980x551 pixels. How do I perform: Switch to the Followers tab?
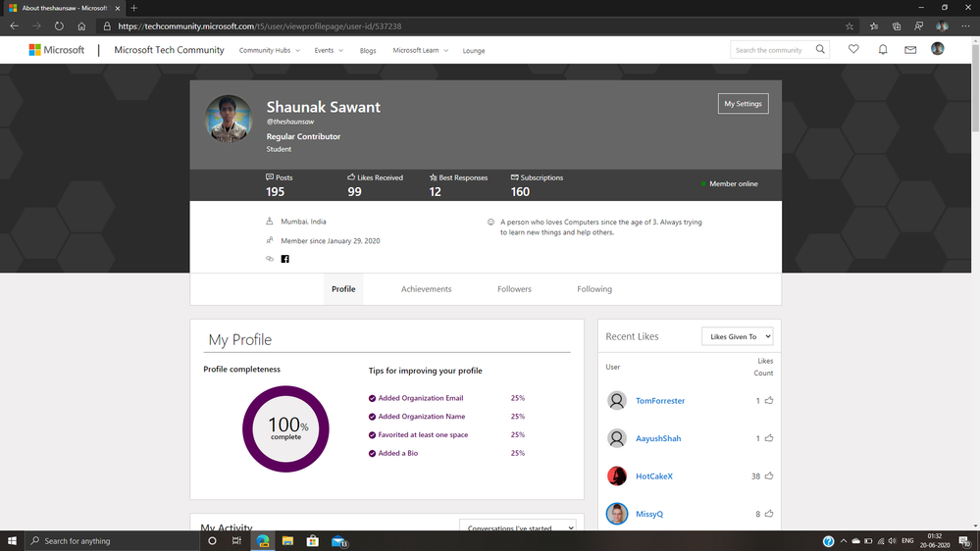514,289
